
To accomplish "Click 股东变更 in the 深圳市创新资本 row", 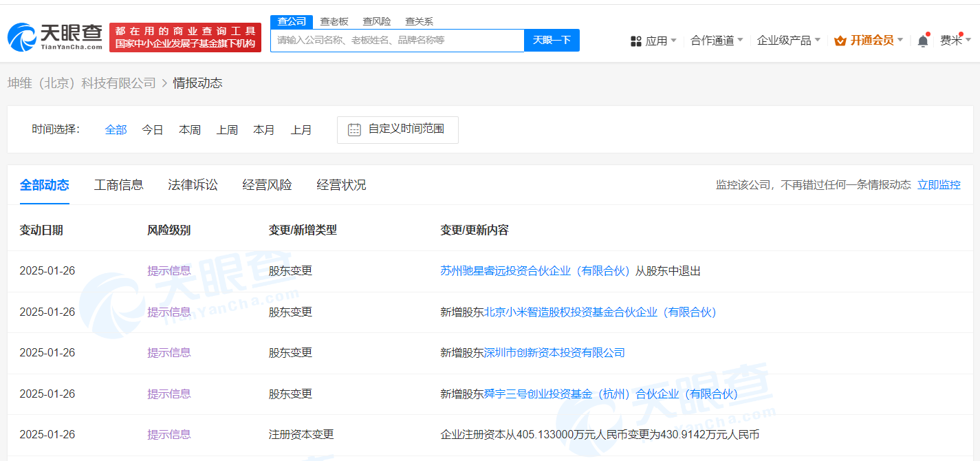I will (x=290, y=352).
